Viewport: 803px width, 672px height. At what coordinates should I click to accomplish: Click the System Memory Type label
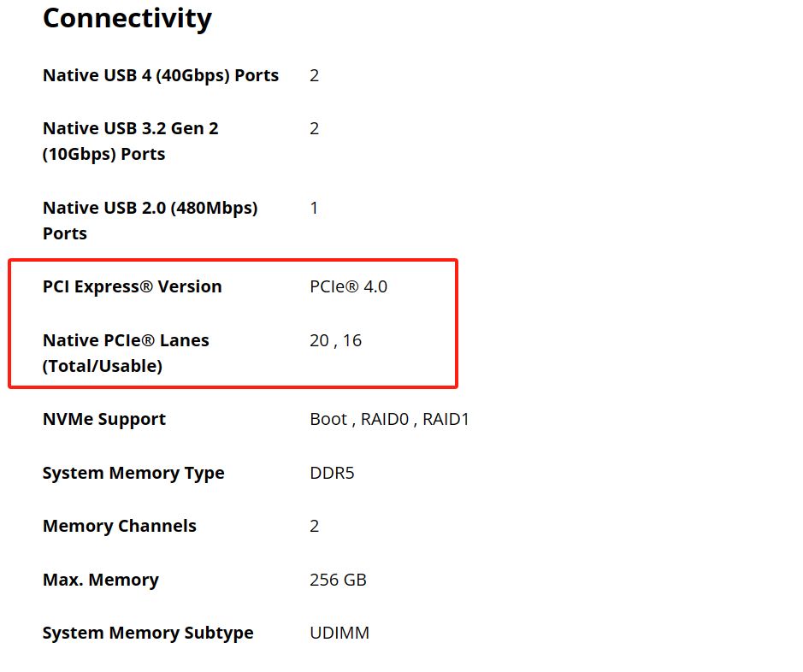(133, 473)
